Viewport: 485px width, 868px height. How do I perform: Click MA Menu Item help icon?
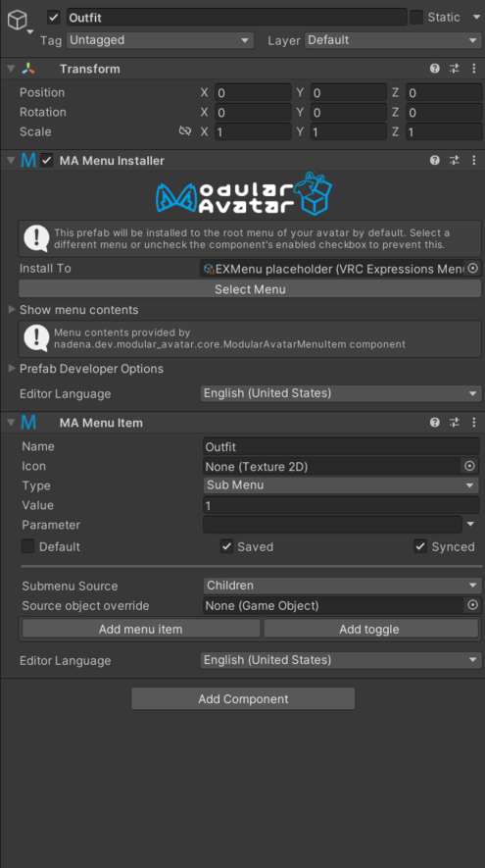click(x=435, y=423)
